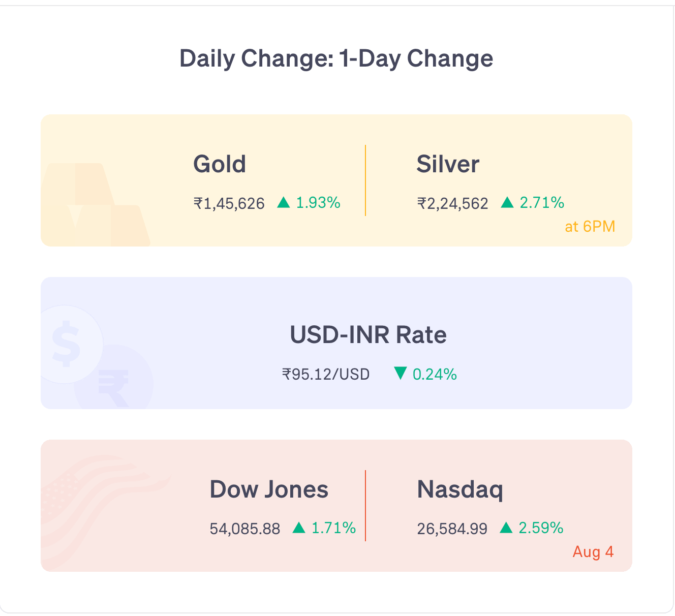Select the Gold heading
The width and height of the screenshot is (675, 616).
pyautogui.click(x=220, y=164)
